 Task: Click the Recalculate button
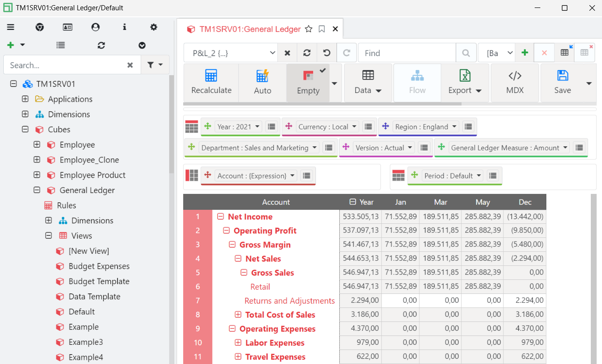pyautogui.click(x=211, y=83)
